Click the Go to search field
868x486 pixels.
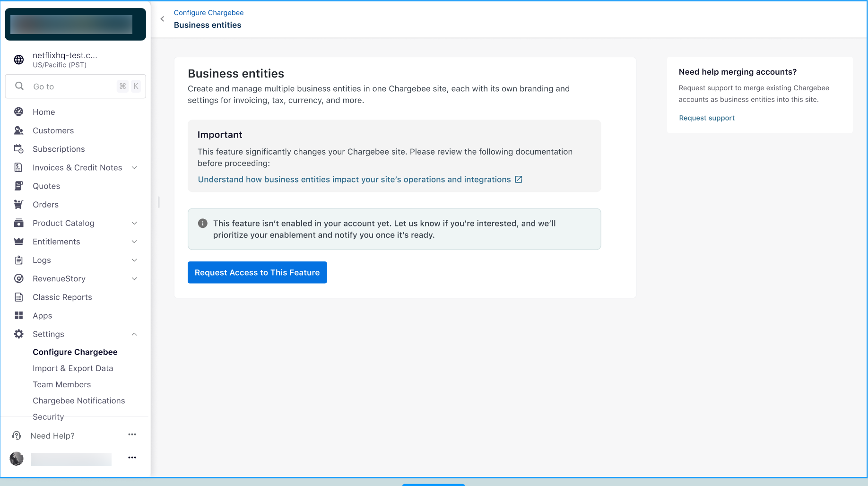pos(76,87)
